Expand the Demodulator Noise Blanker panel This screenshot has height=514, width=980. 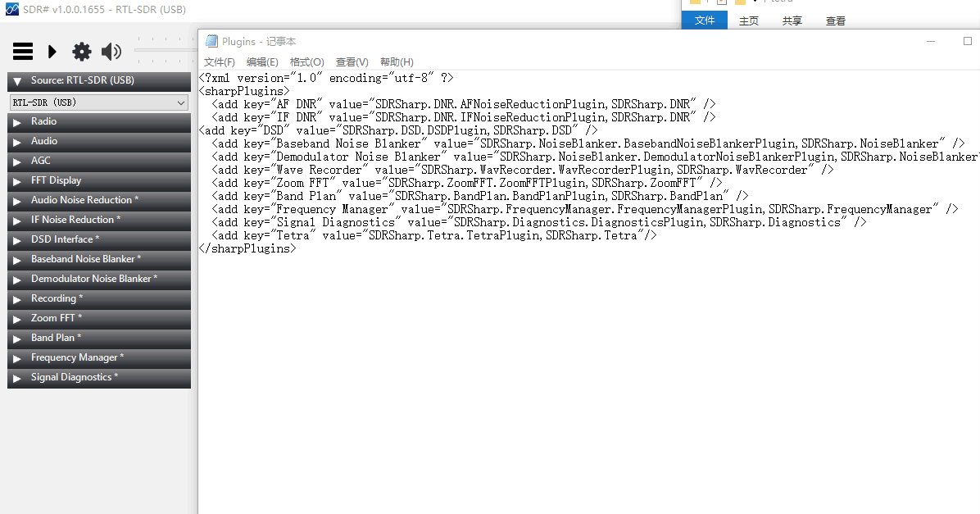(x=99, y=280)
